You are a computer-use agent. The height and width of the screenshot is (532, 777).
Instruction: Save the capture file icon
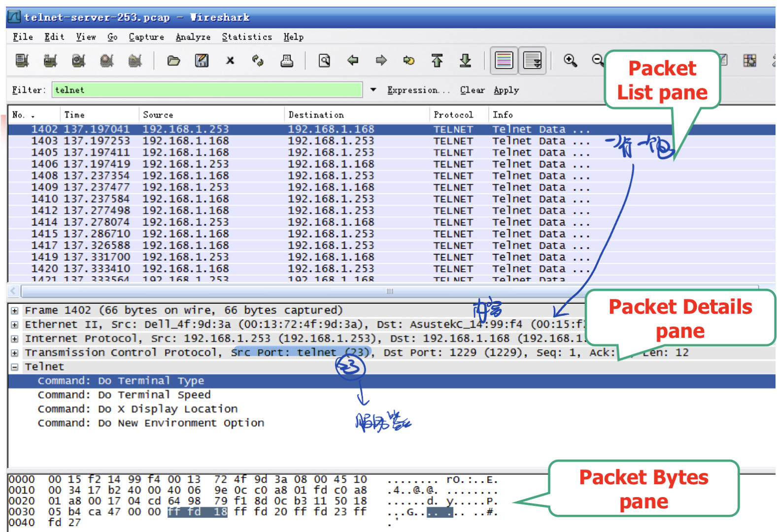[202, 61]
